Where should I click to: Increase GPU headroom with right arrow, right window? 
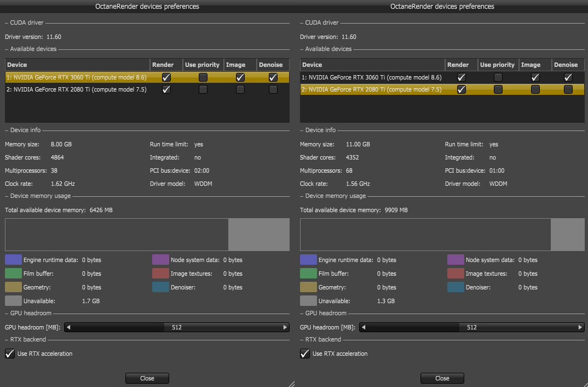click(580, 327)
